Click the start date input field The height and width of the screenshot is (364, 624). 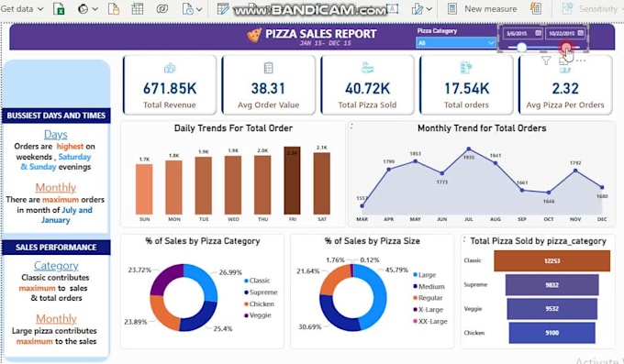522,33
